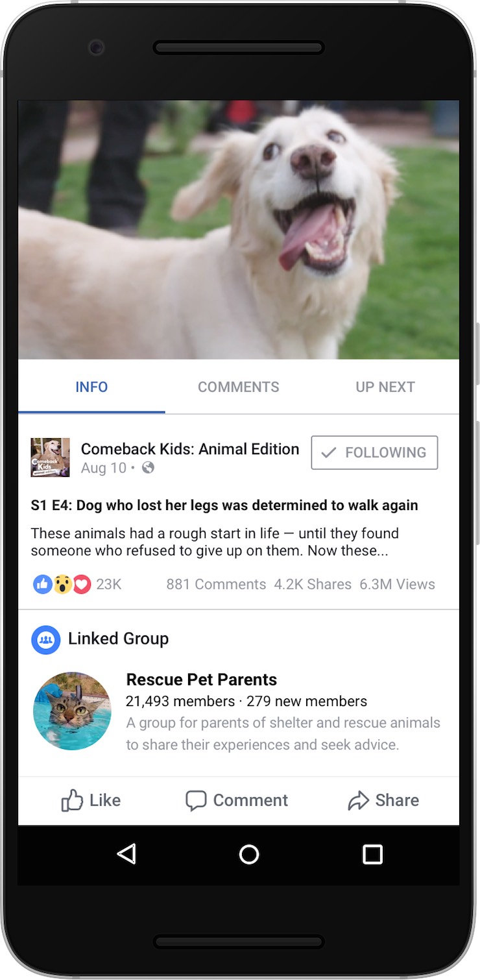Tap the Android back triangle
This screenshot has width=480, height=980.
(126, 854)
